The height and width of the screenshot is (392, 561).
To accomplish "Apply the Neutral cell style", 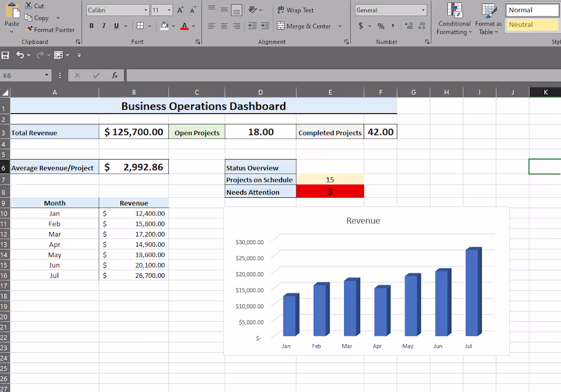I will coord(533,24).
